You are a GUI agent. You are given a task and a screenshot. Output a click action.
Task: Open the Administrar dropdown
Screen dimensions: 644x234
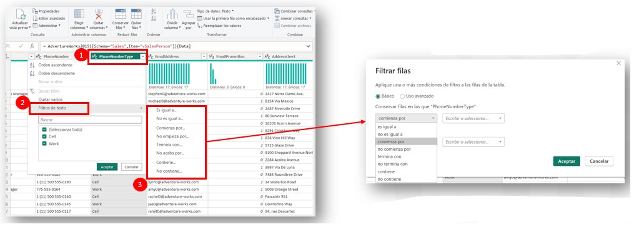pos(46,26)
